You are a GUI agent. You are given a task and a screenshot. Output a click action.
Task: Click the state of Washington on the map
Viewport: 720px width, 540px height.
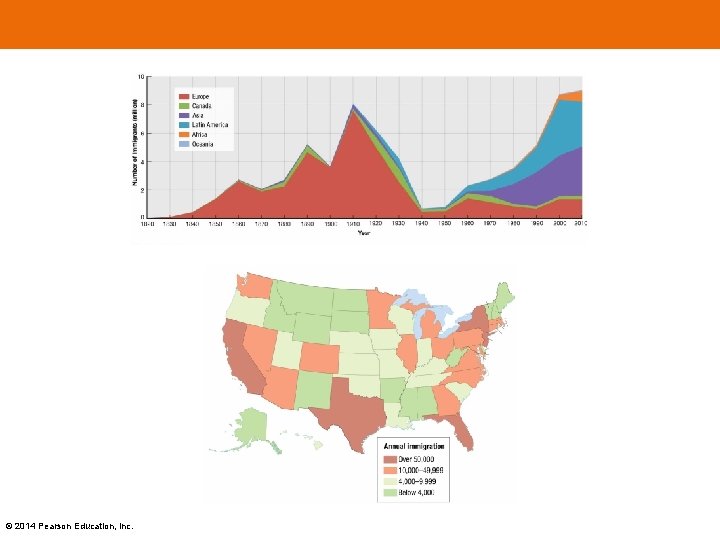pyautogui.click(x=255, y=286)
